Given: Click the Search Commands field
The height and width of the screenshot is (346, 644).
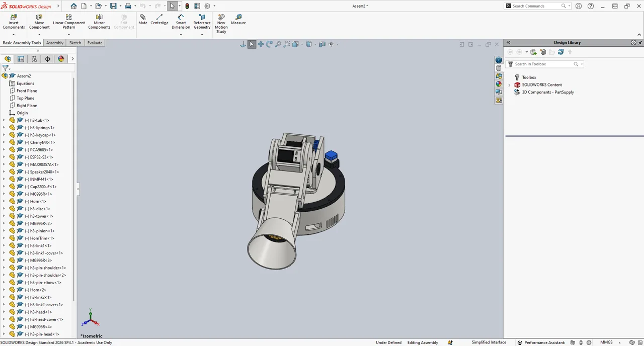Looking at the screenshot, I should point(536,6).
